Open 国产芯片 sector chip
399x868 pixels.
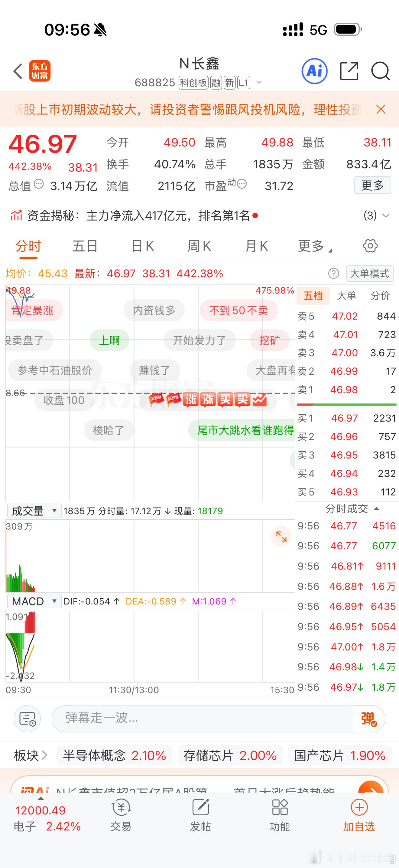[x=340, y=755]
